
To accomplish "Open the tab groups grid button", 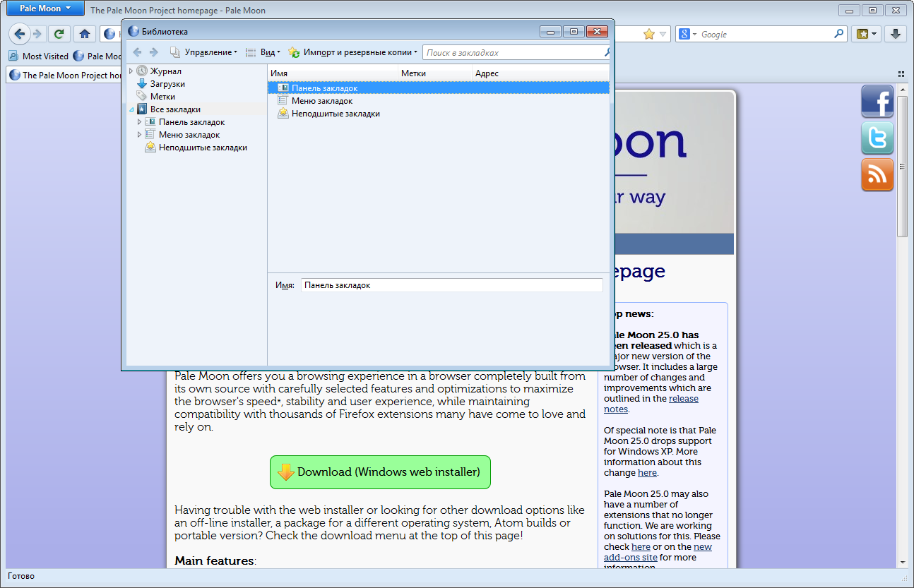I will point(901,74).
